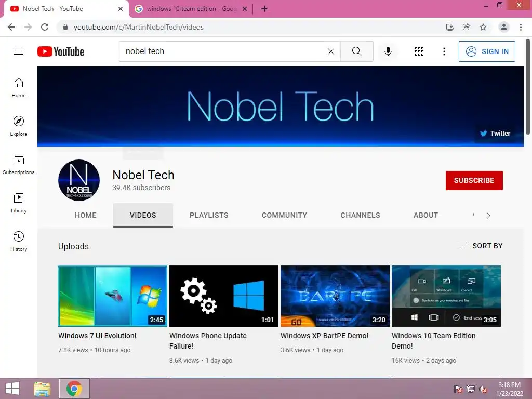Click the install app icon in address bar
532x399 pixels.
[x=450, y=27]
